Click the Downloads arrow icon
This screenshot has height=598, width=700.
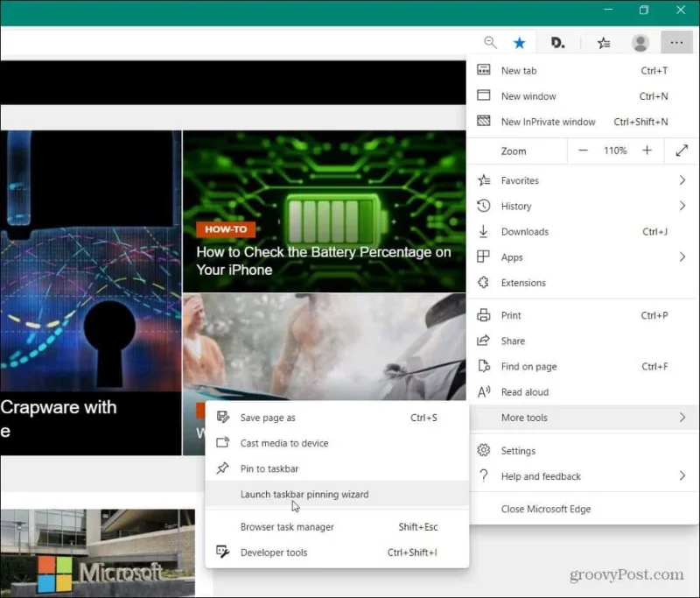click(483, 231)
